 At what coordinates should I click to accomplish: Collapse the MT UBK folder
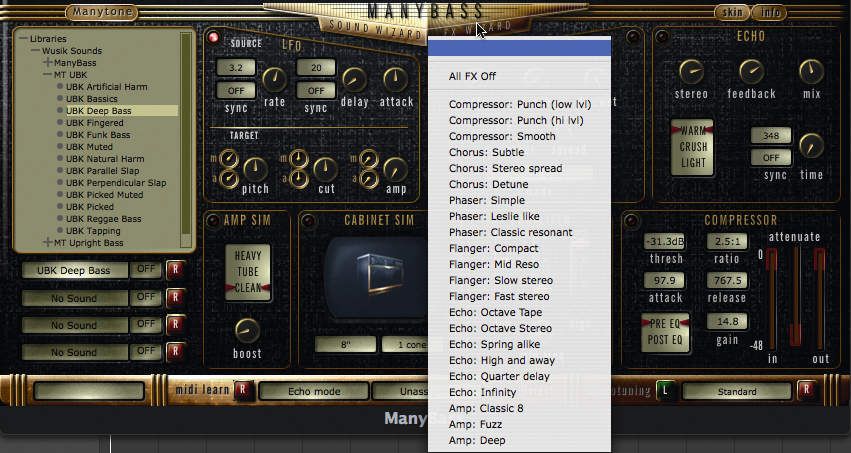click(48, 74)
